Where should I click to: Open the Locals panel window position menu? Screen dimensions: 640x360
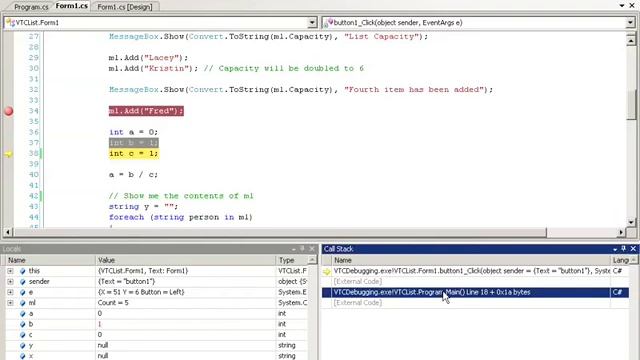coord(293,249)
